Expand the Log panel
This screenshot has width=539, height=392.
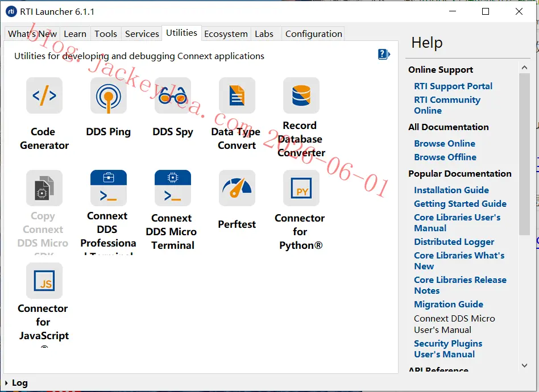[x=16, y=383]
